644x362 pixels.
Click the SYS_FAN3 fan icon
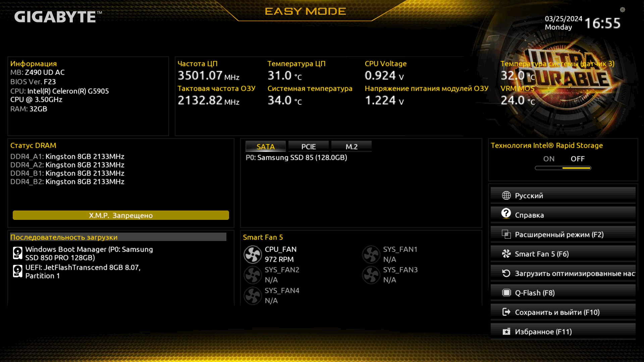(371, 275)
